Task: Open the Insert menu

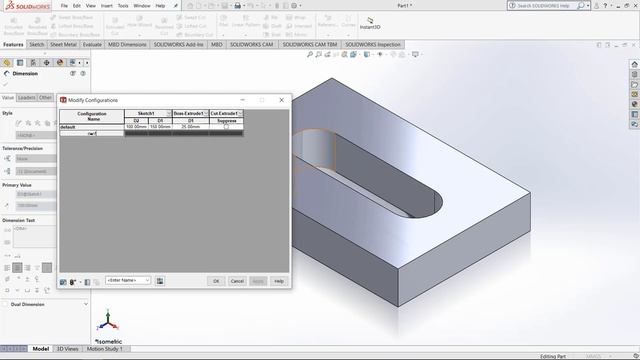Action: pos(107,6)
